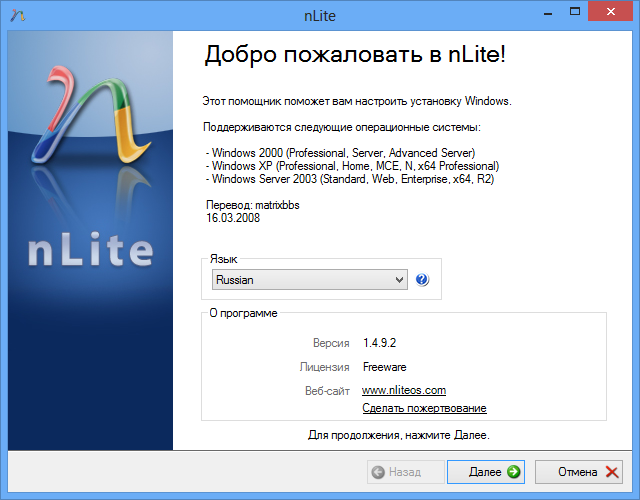Maximize the nLite window
640x500 pixels.
(x=575, y=12)
